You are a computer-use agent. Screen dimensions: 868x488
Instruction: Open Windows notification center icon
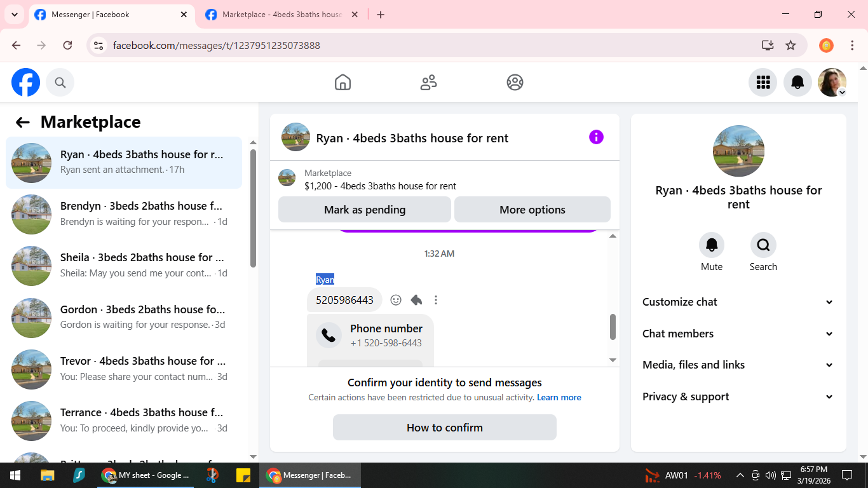click(x=846, y=475)
